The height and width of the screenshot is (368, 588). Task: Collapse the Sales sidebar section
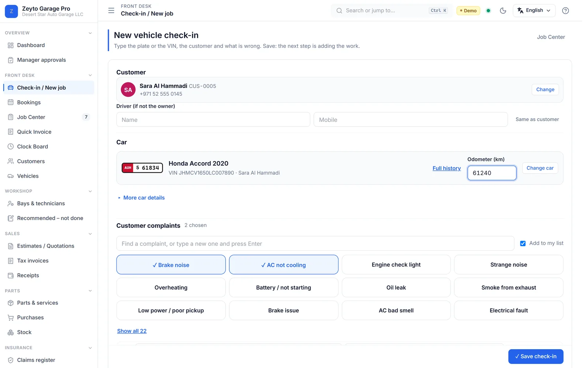tap(90, 234)
